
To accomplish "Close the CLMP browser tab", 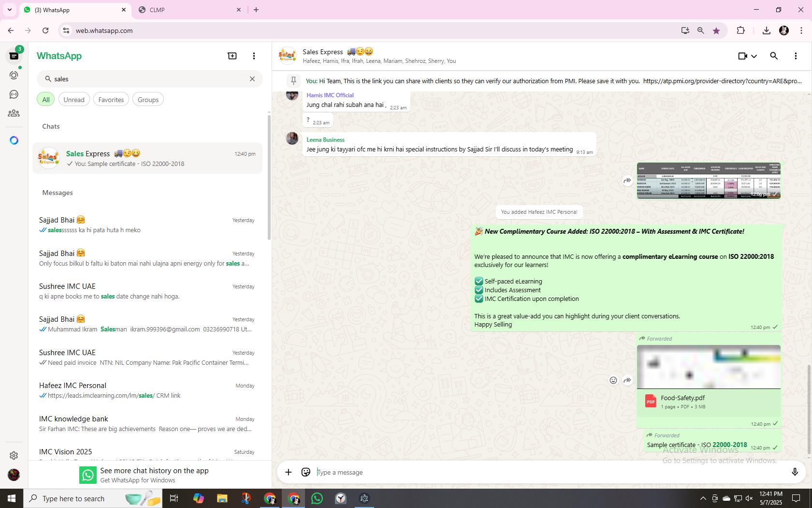I will tap(239, 10).
